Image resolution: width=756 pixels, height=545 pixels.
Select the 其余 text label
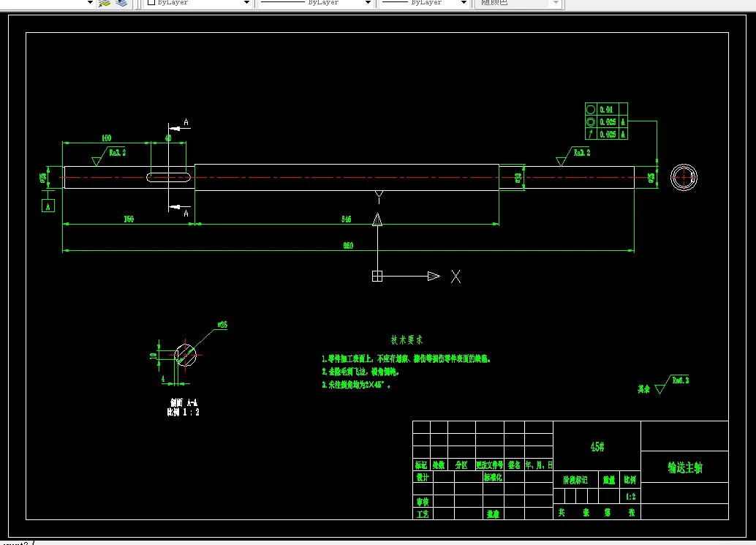(x=643, y=388)
